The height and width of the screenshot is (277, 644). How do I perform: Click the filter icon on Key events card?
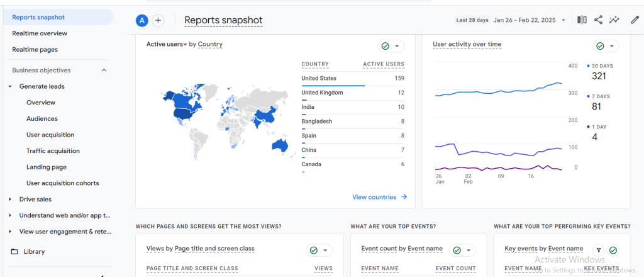(599, 250)
